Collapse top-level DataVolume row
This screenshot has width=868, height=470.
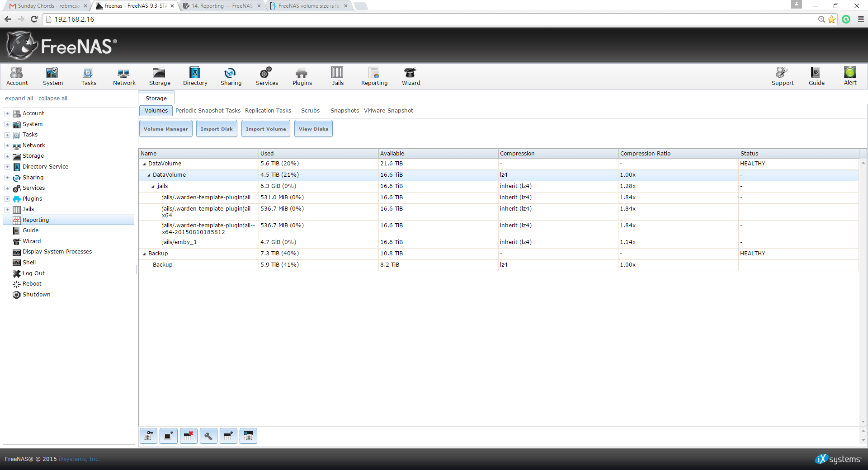(144, 164)
